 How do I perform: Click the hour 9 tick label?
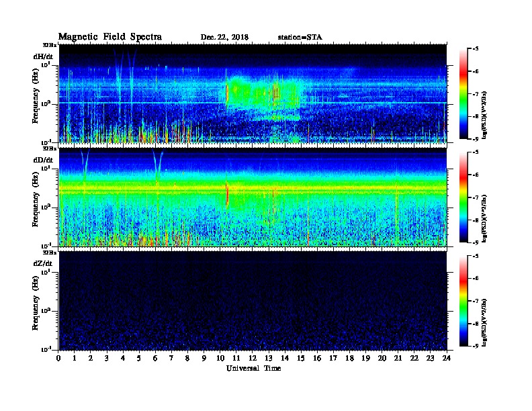pos(204,359)
